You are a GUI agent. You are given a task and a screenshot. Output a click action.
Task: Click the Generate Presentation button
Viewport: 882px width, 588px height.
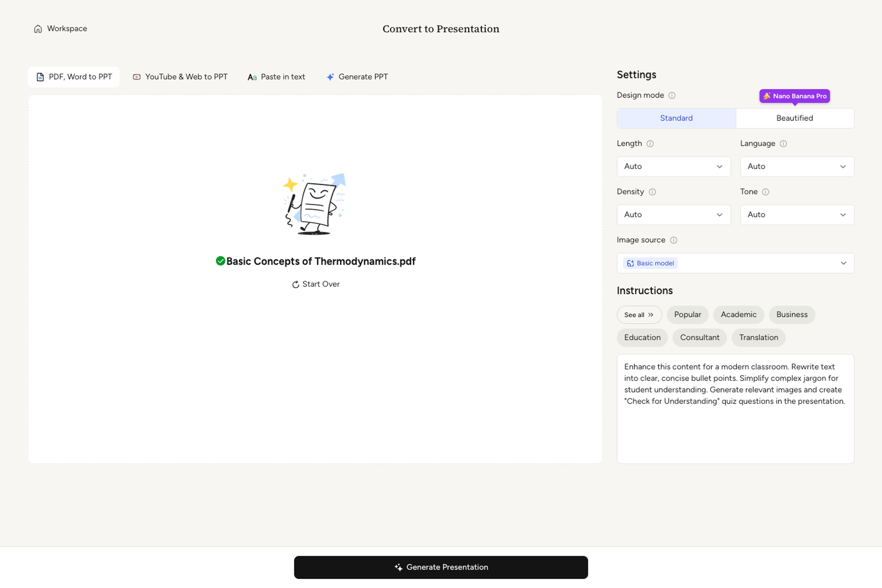441,567
